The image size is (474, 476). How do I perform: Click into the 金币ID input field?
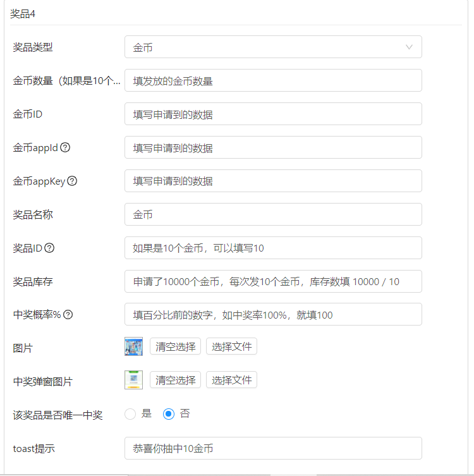273,114
